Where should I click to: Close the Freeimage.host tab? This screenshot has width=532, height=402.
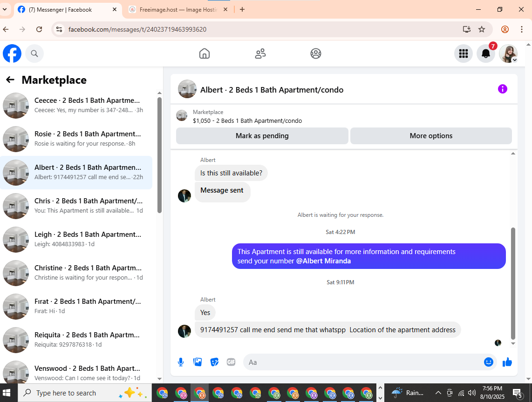(225, 9)
